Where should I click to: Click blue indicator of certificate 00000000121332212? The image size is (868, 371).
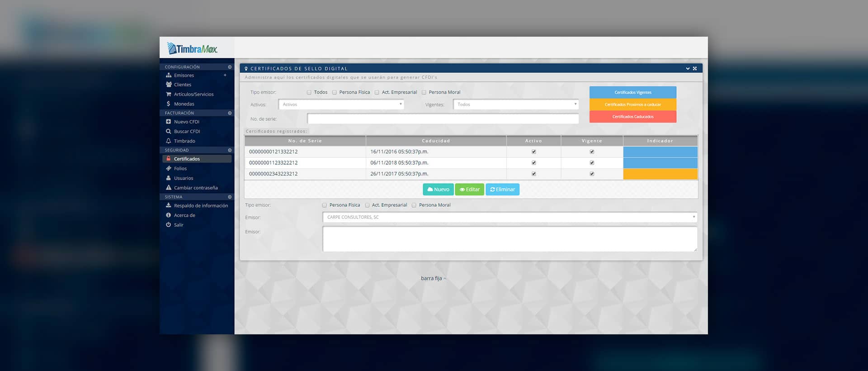(660, 152)
